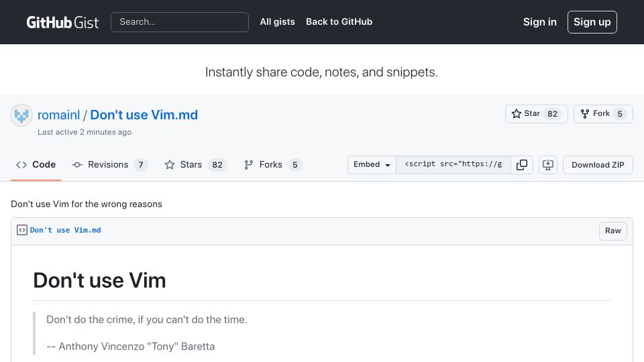Click the Anthony Vincenzo "Tony" Baretta attribution line
The height and width of the screenshot is (362, 644).
pos(131,347)
